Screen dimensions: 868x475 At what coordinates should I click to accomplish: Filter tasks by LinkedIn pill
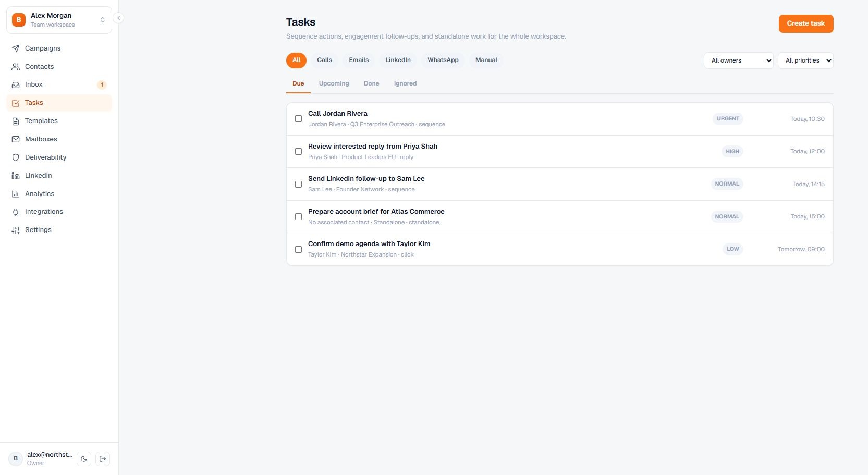tap(398, 60)
